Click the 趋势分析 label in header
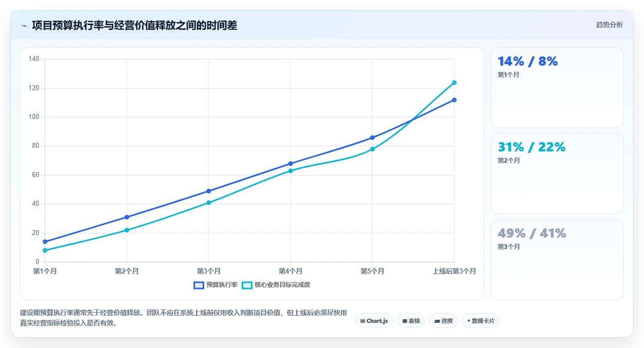Image resolution: width=644 pixels, height=348 pixels. (x=609, y=25)
